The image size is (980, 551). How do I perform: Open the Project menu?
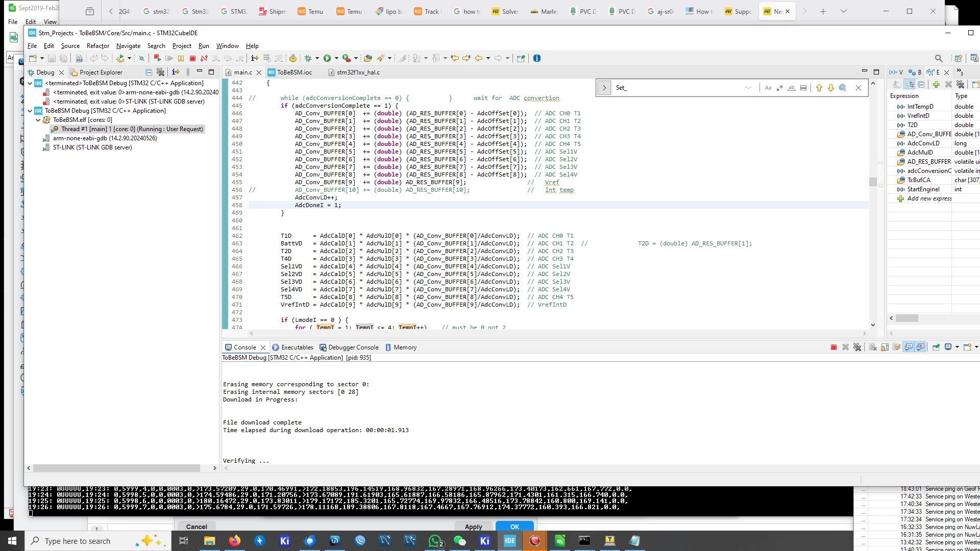[182, 46]
